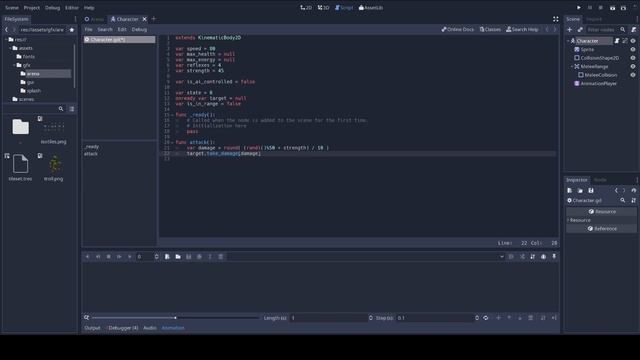Open Online Docs
Viewport: 640px width, 360px height.
[x=458, y=29]
